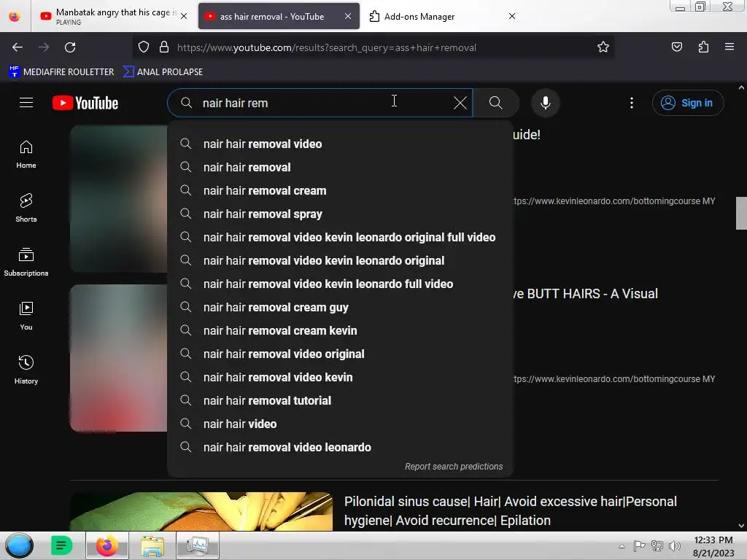The image size is (747, 560).
Task: Select suggestion 'nair hair removal video'
Action: click(340, 144)
